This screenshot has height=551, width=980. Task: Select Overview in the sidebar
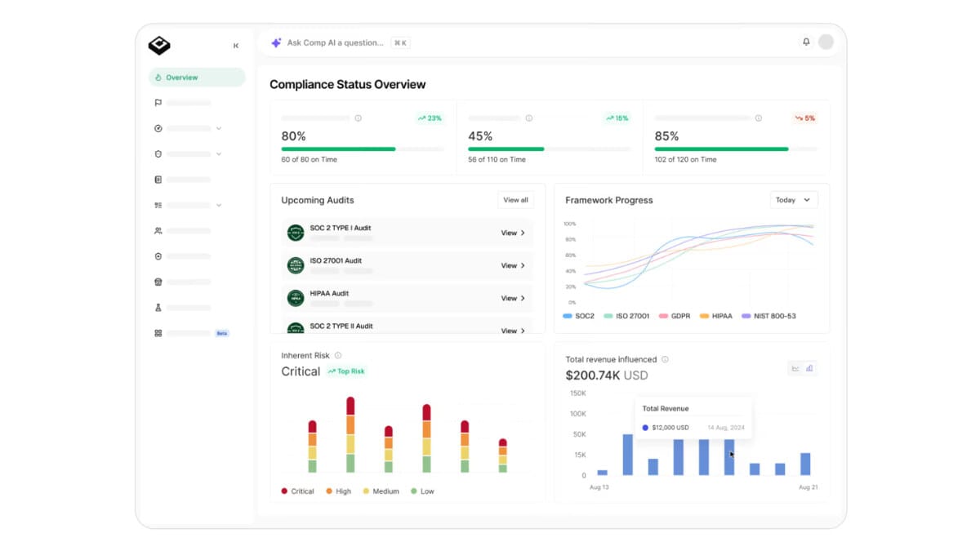(197, 78)
